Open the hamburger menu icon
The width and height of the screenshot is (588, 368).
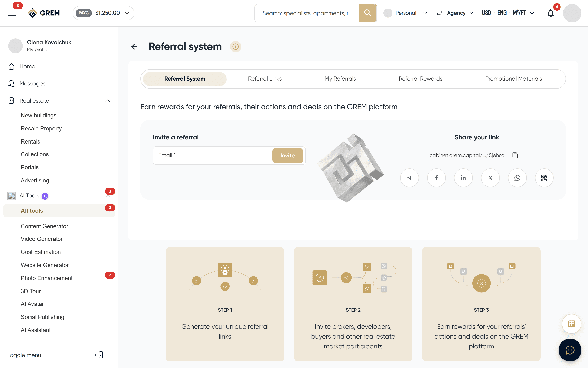tap(12, 13)
